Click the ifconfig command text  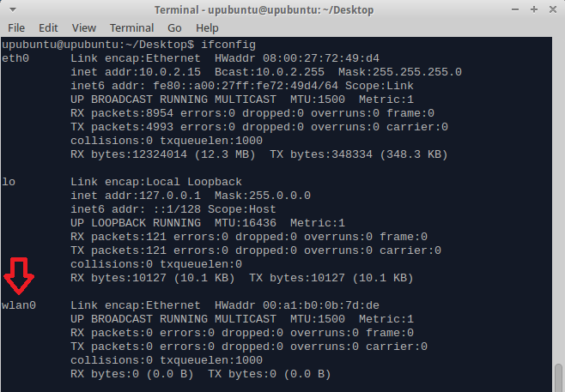(228, 44)
